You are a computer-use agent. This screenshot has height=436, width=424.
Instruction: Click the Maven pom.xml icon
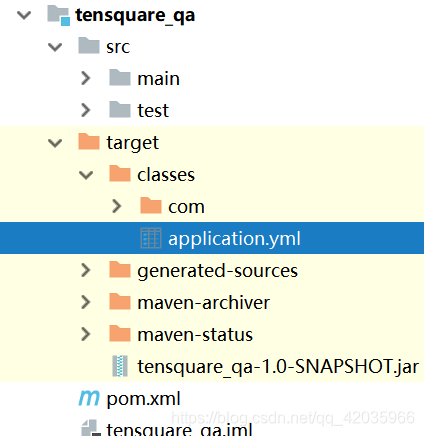[x=89, y=398]
